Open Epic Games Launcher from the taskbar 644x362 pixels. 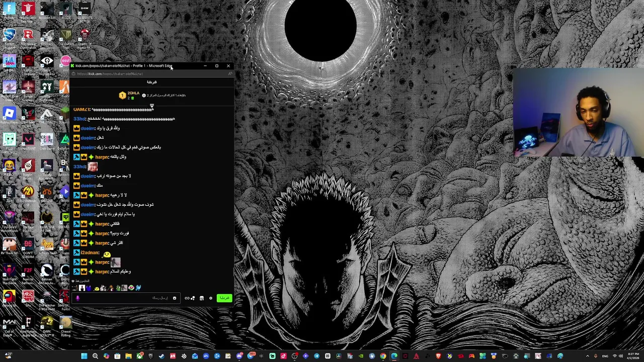(150, 356)
